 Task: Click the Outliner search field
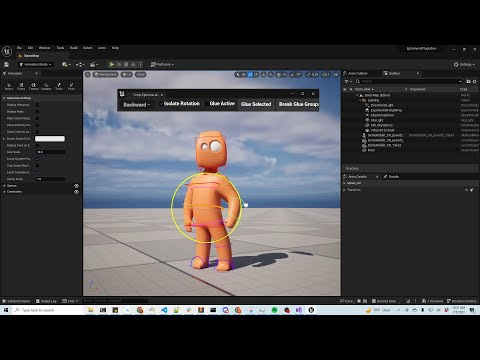click(x=409, y=81)
